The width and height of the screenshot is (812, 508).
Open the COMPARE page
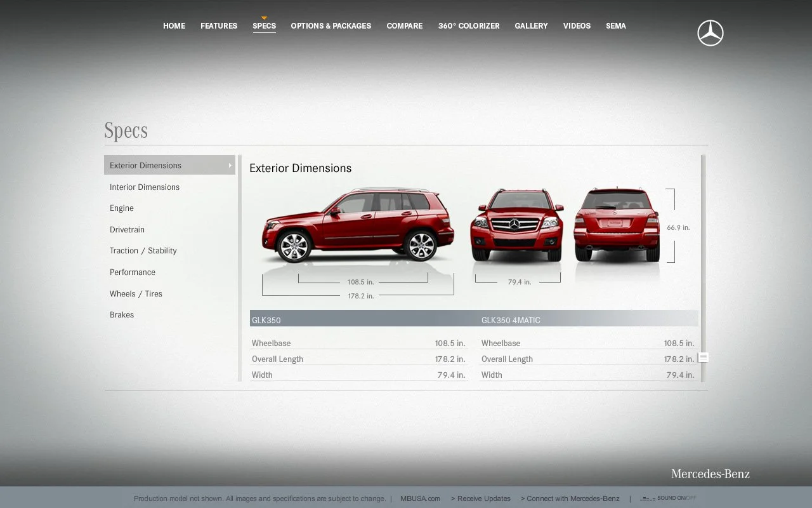click(405, 26)
